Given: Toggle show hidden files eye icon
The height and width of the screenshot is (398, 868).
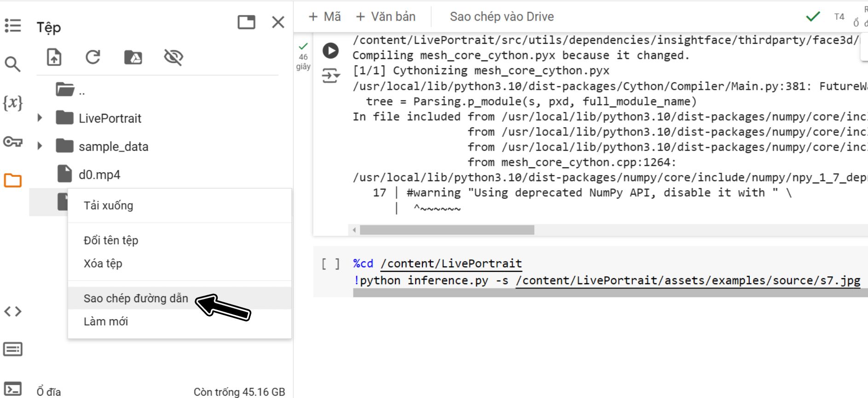Looking at the screenshot, I should pos(174,57).
